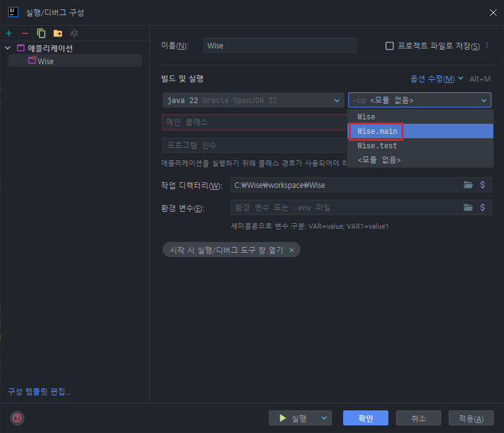Image resolution: width=504 pixels, height=433 pixels.
Task: Apply changes with the 적용 button
Action: [471, 417]
